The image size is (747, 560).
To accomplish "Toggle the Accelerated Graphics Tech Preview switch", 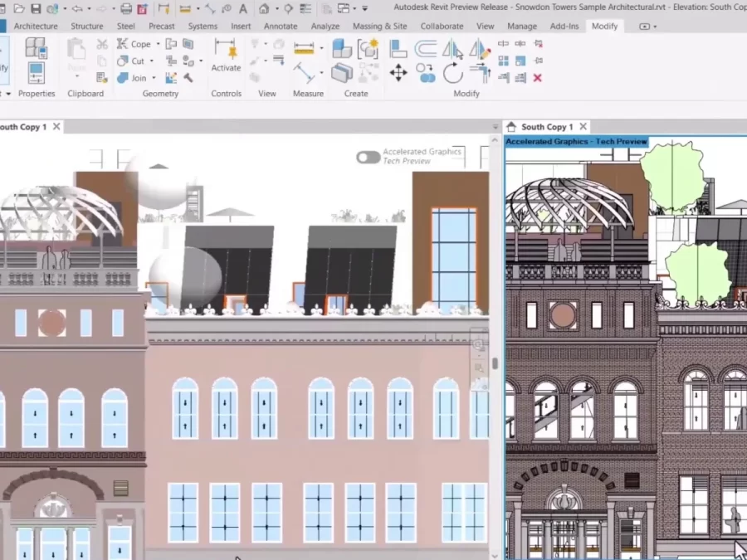I will (368, 157).
